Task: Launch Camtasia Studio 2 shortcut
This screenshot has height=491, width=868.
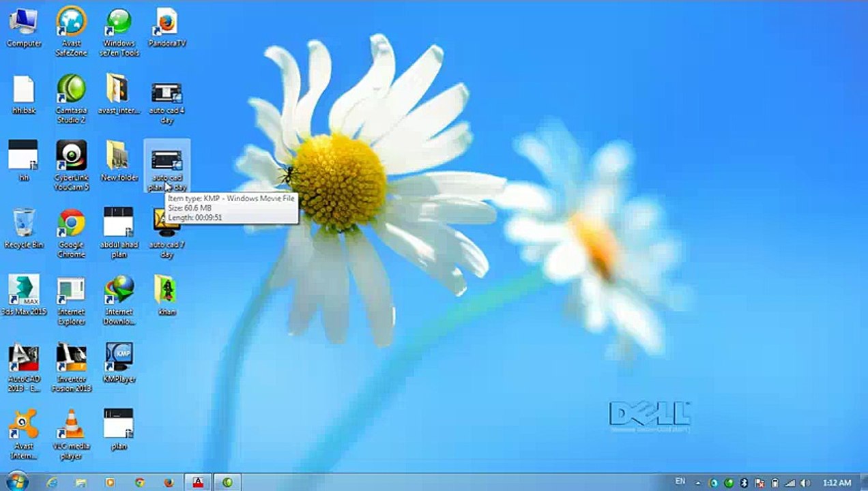Action: click(x=72, y=99)
